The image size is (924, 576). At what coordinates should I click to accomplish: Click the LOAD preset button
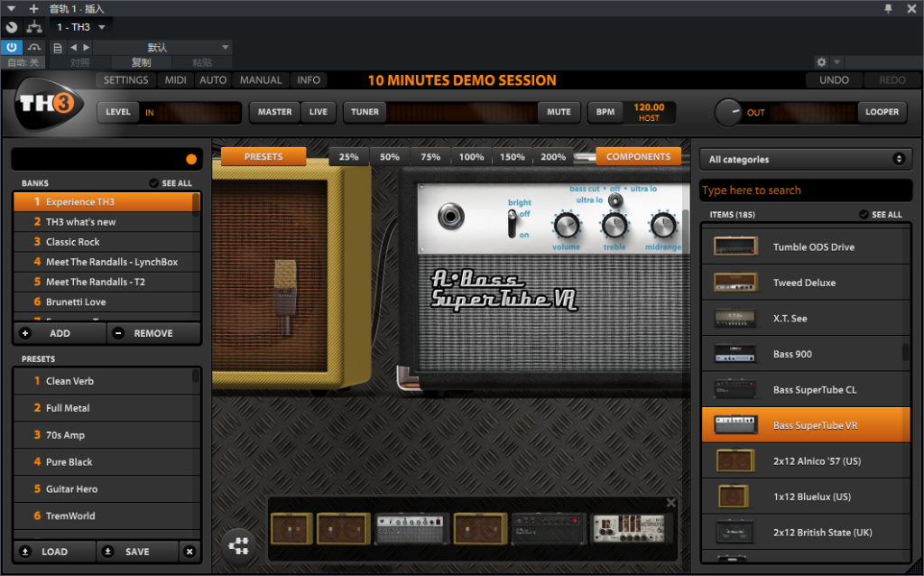click(x=54, y=552)
